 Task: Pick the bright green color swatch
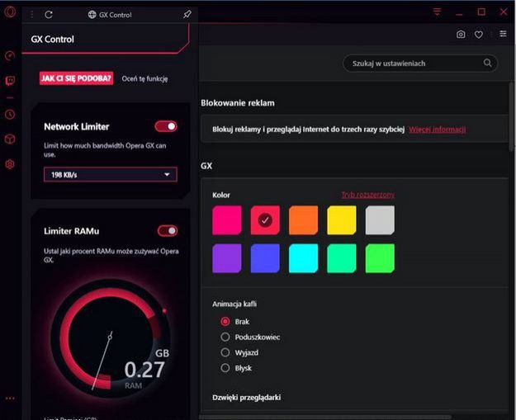380,258
